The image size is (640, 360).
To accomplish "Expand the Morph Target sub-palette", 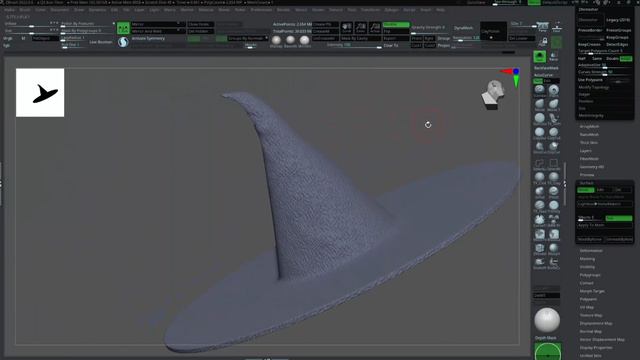I will coord(592,291).
